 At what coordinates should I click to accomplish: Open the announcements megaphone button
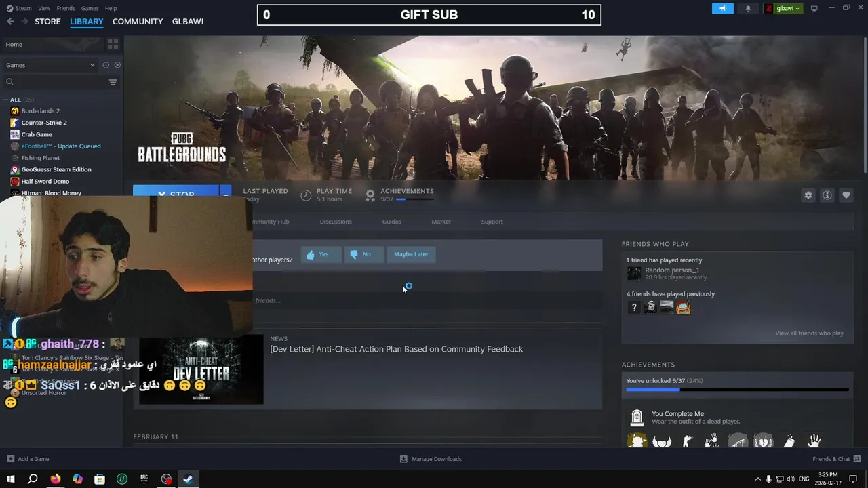[x=723, y=9]
